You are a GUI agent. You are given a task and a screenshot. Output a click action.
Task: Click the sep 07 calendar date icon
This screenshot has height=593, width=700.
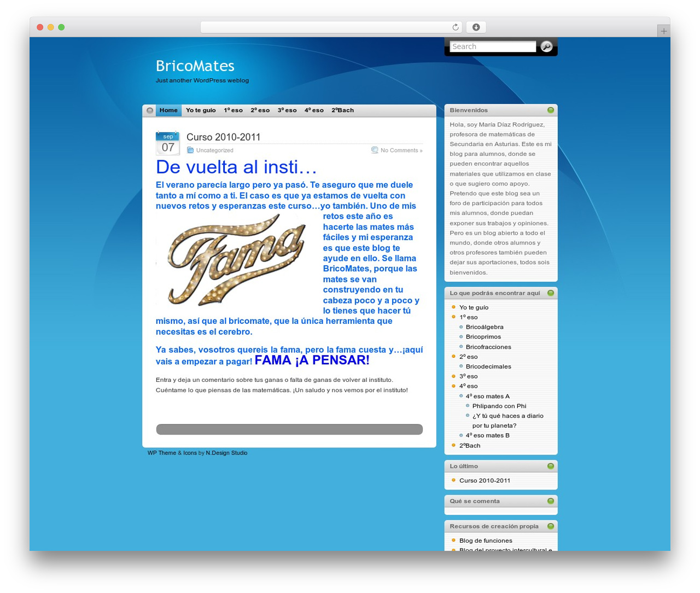pos(168,143)
